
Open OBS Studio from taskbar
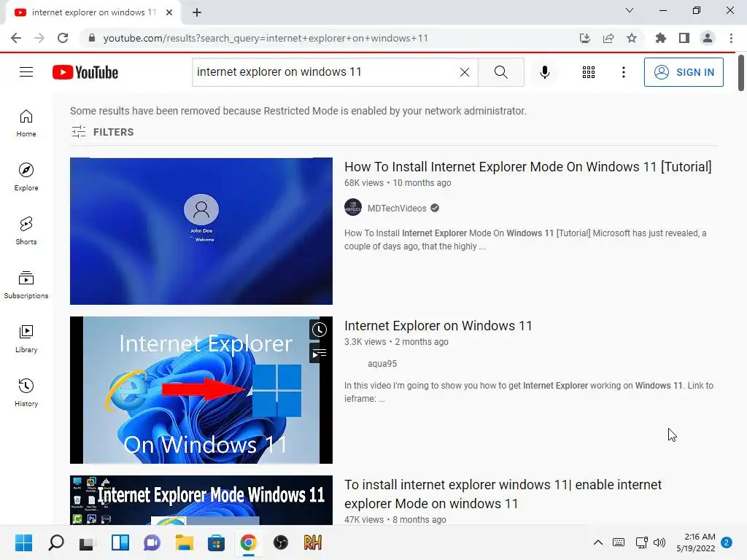pos(281,542)
